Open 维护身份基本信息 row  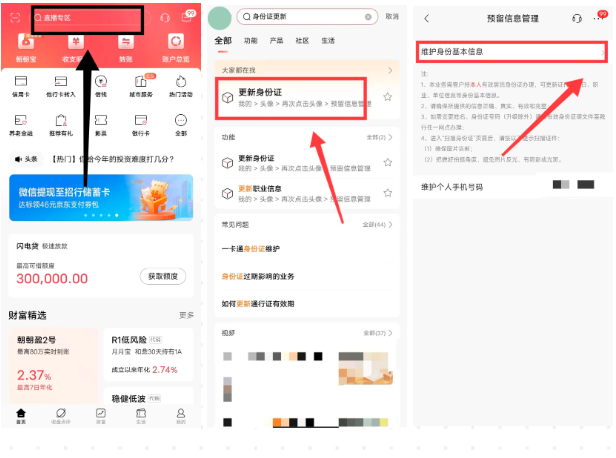512,52
